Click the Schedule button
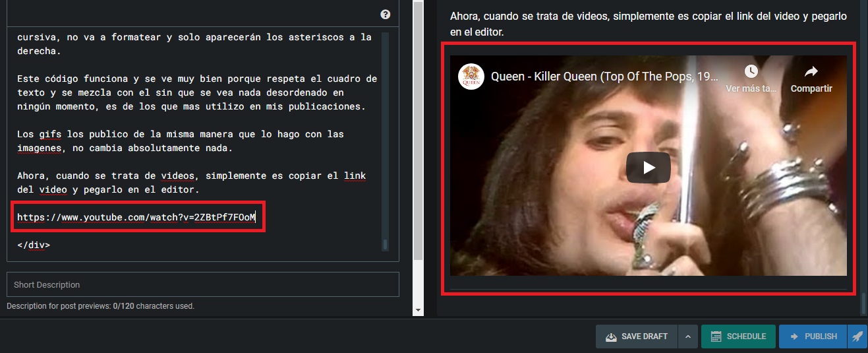Image resolution: width=868 pixels, height=353 pixels. point(738,337)
